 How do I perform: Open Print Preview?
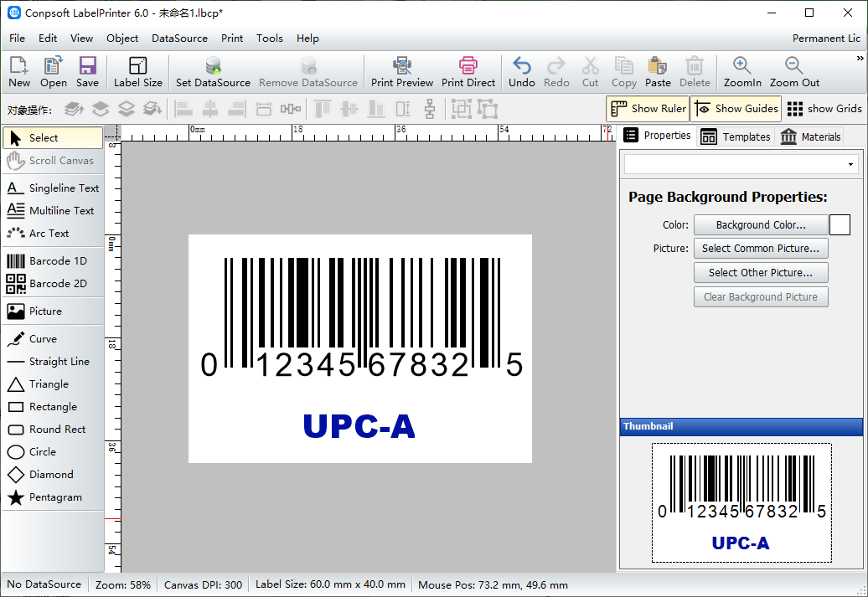(402, 72)
